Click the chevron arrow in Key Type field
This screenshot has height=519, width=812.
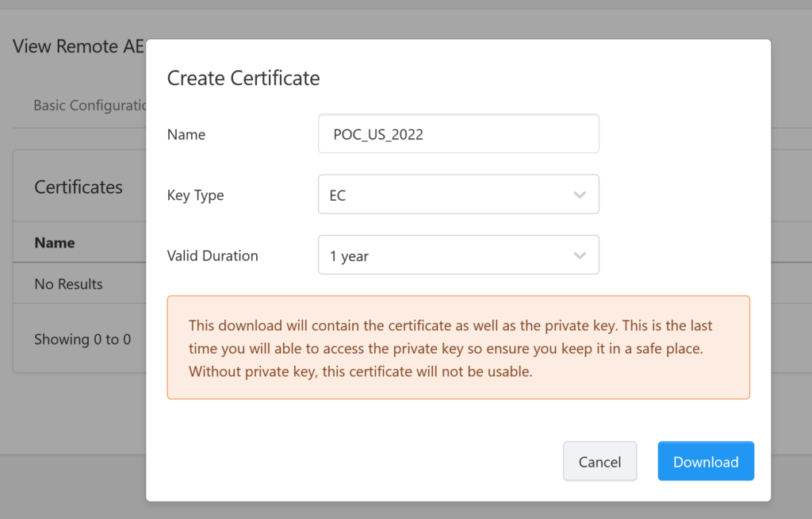click(580, 195)
